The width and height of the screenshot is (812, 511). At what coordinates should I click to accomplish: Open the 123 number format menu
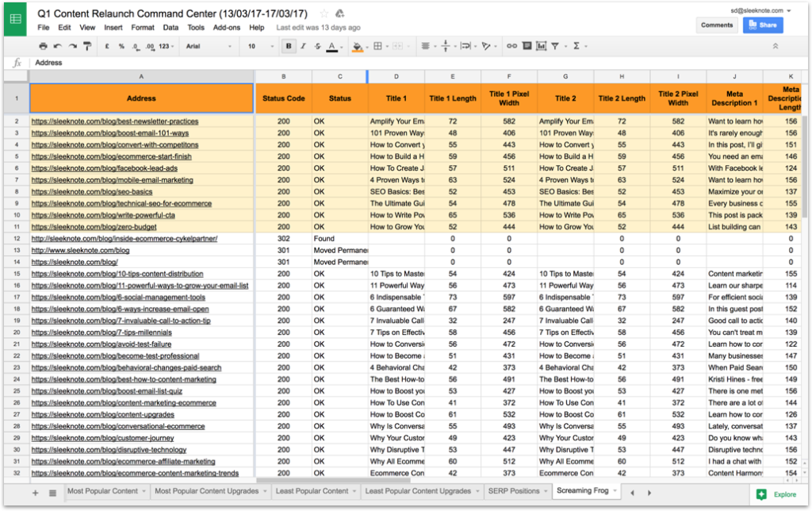tap(167, 46)
